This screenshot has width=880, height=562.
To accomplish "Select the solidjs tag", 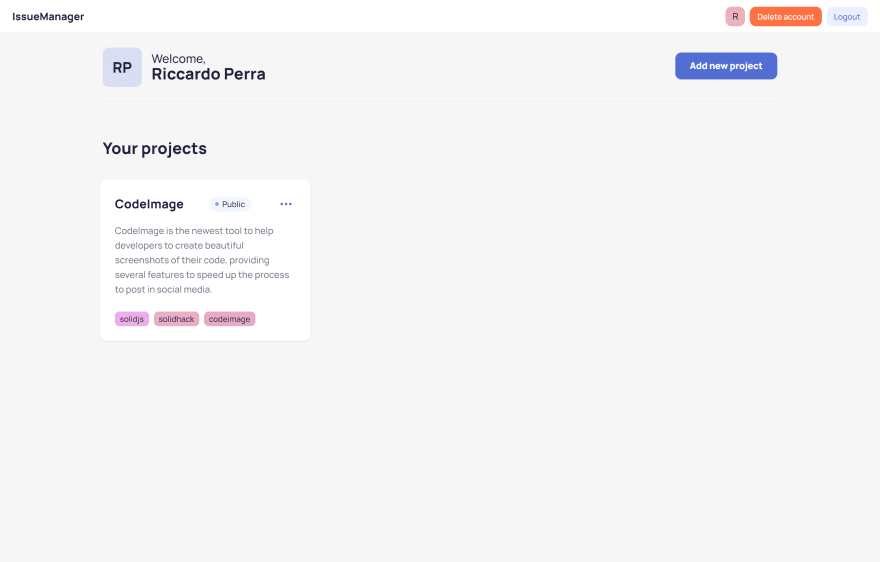I will [132, 319].
